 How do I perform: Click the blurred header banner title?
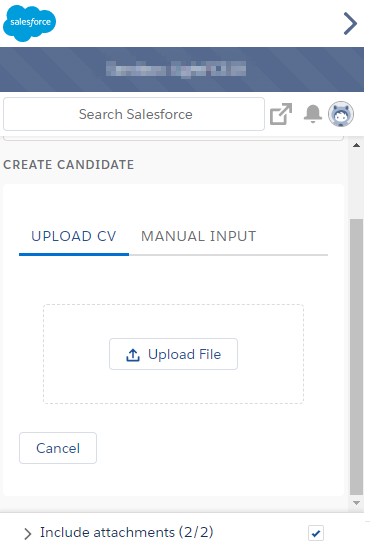click(x=176, y=69)
